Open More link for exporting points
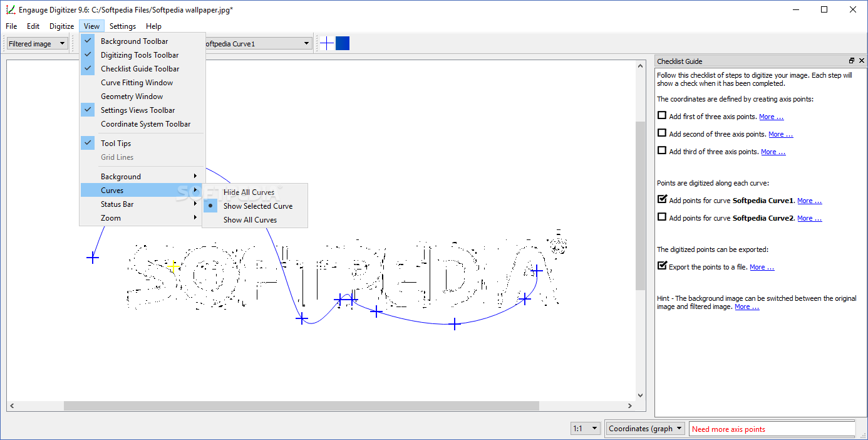 pyautogui.click(x=762, y=267)
